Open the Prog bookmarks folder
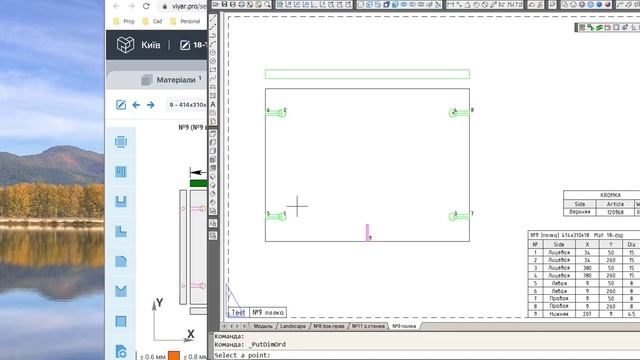The width and height of the screenshot is (640, 360). coord(124,21)
